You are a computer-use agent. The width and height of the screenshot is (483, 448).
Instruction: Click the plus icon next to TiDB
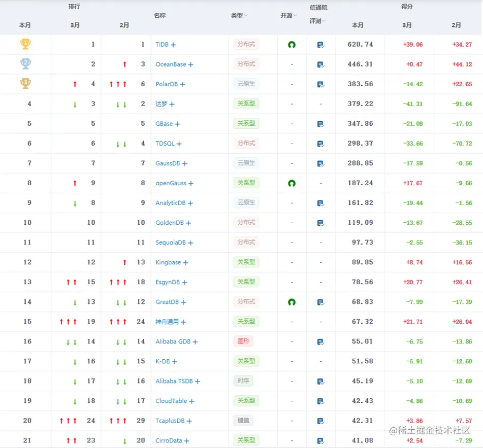(173, 45)
